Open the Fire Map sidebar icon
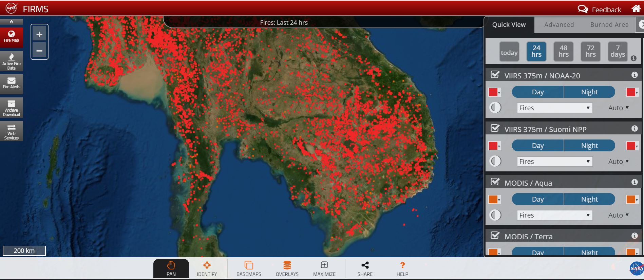The width and height of the screenshot is (644, 280). [x=12, y=36]
